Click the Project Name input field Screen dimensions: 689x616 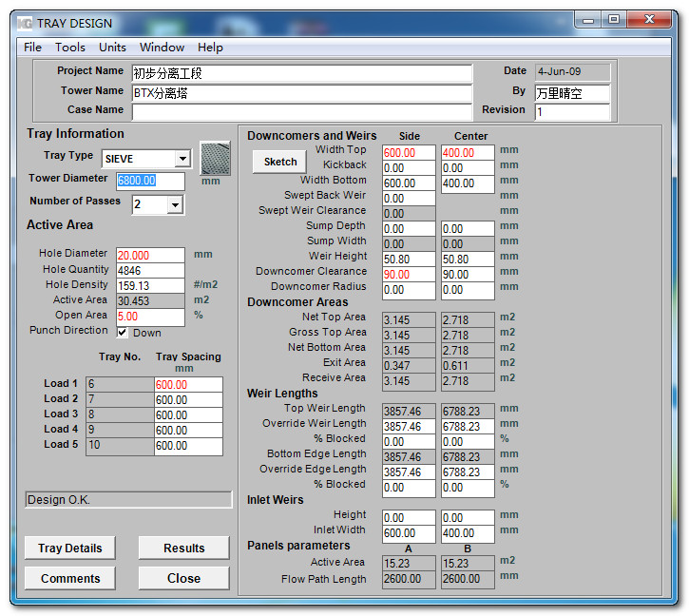[302, 73]
